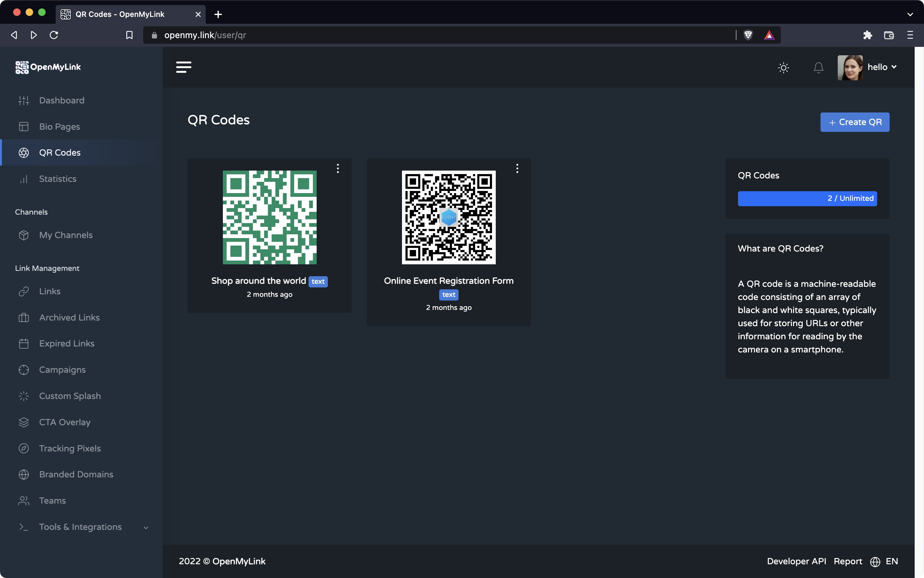Viewport: 924px width, 578px height.
Task: Open browser extensions puzzle icon
Action: coord(867,35)
